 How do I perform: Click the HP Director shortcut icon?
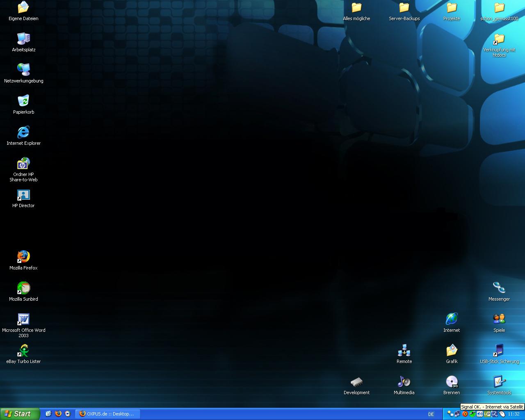[x=23, y=195]
